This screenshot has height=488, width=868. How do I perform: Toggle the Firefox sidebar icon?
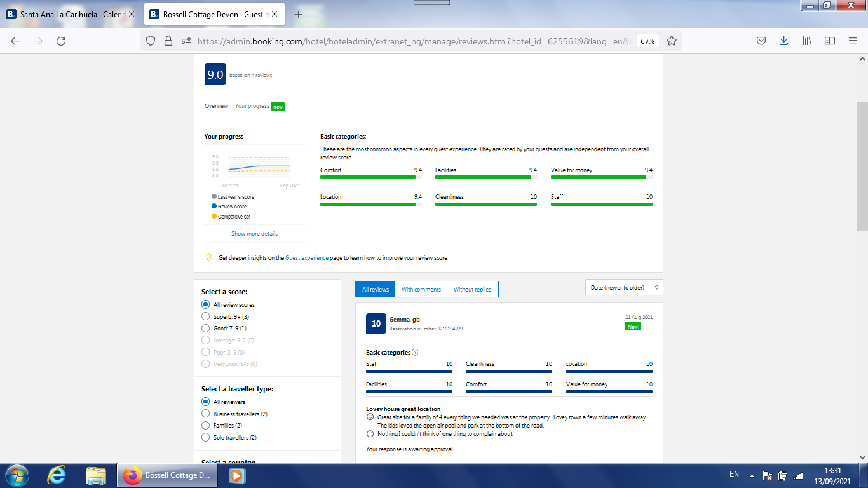(x=829, y=41)
